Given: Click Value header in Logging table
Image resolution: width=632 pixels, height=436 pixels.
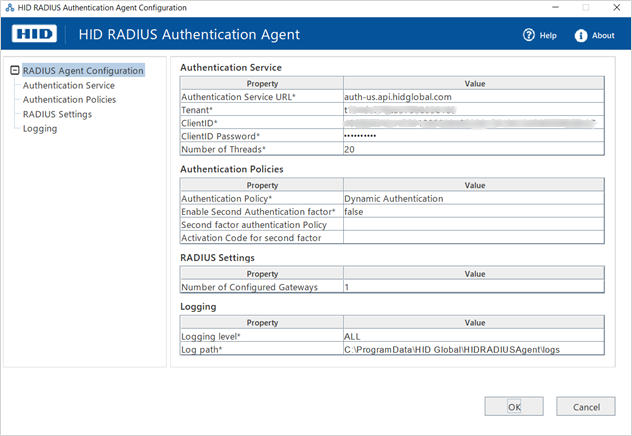Looking at the screenshot, I should pos(474,323).
